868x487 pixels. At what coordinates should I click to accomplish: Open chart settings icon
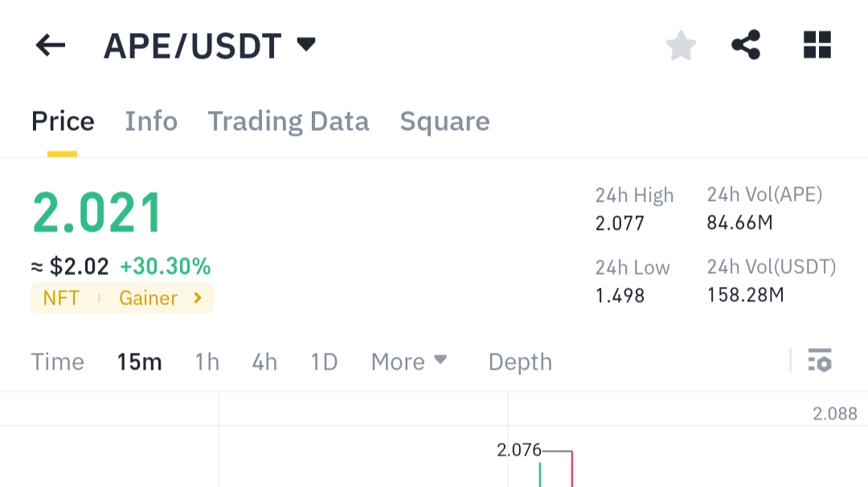tap(820, 361)
